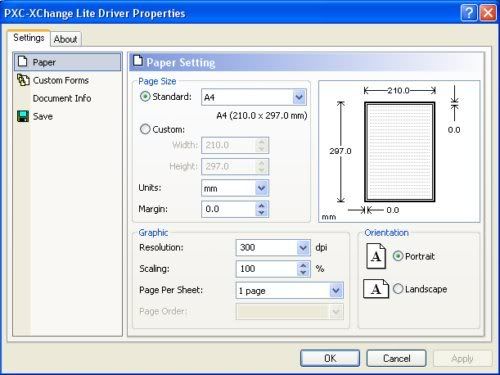
Task: Select Paper in the settings list
Action: click(68, 62)
